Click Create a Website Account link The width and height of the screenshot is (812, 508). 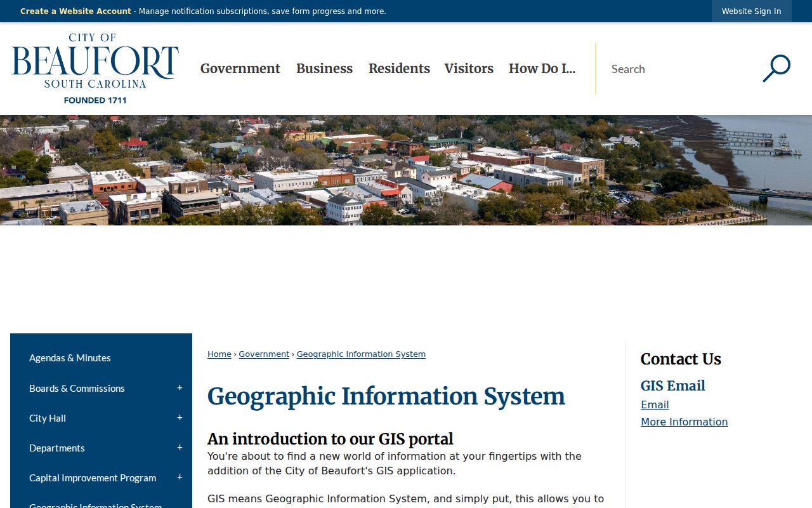[75, 11]
